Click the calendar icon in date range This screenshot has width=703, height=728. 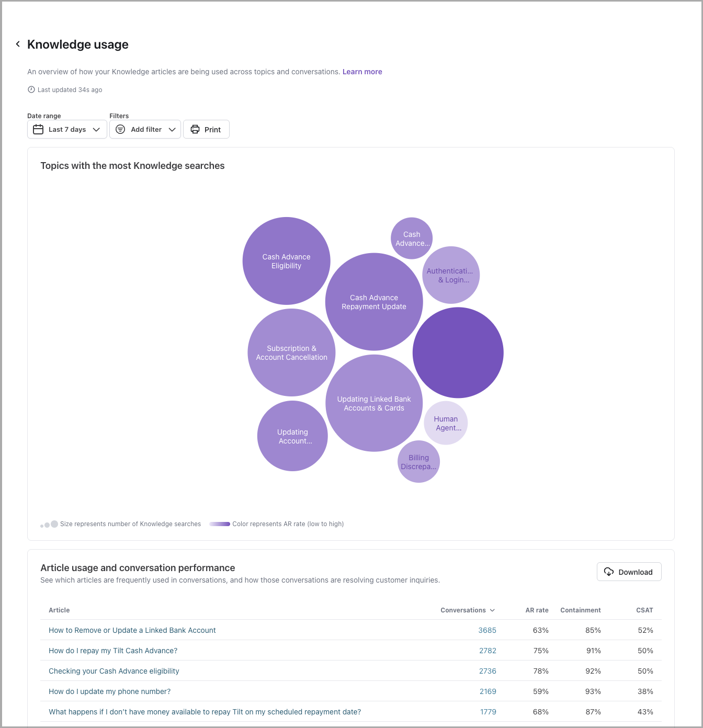coord(38,129)
